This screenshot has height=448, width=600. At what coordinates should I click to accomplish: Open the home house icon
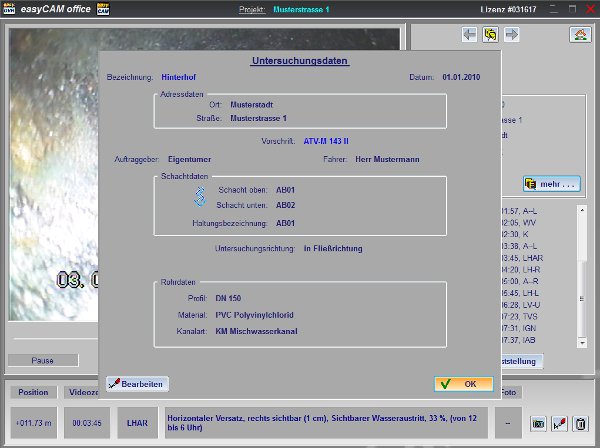[579, 35]
